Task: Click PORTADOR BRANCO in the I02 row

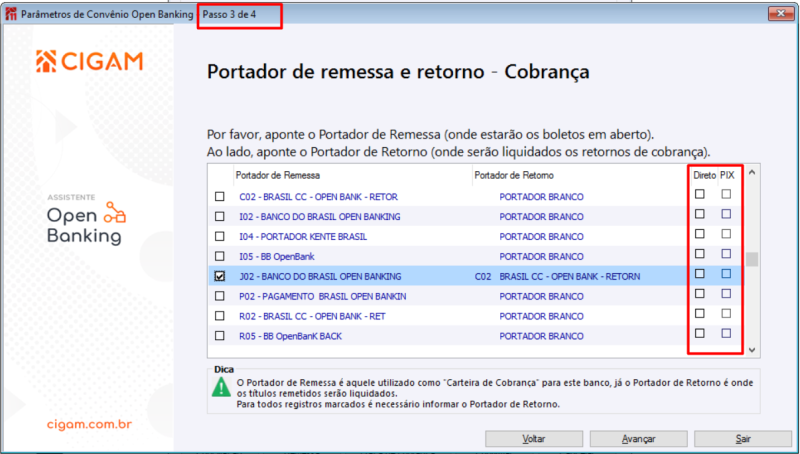Action: click(x=541, y=217)
